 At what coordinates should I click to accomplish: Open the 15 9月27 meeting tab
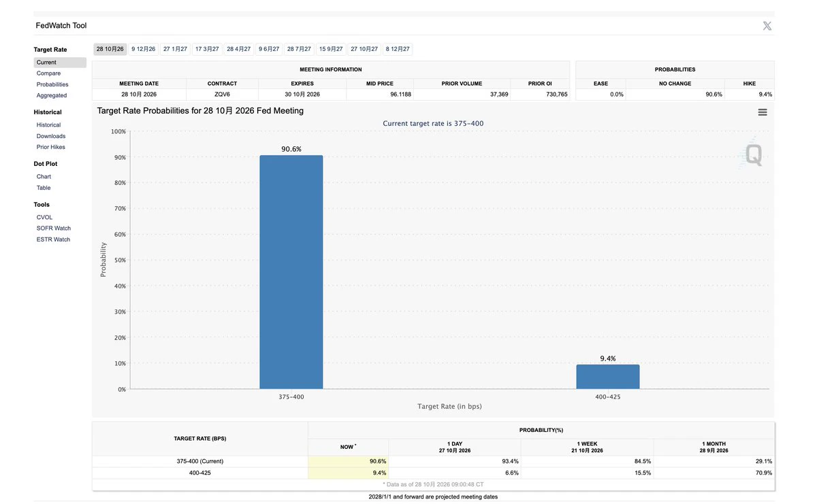[331, 49]
